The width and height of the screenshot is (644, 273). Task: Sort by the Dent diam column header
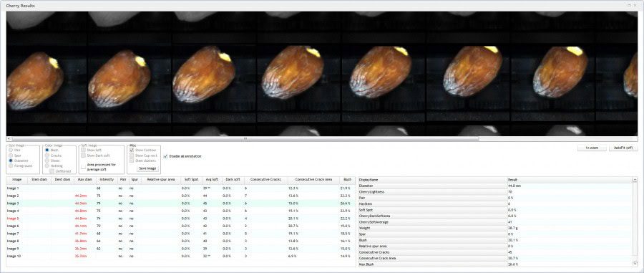coord(63,180)
